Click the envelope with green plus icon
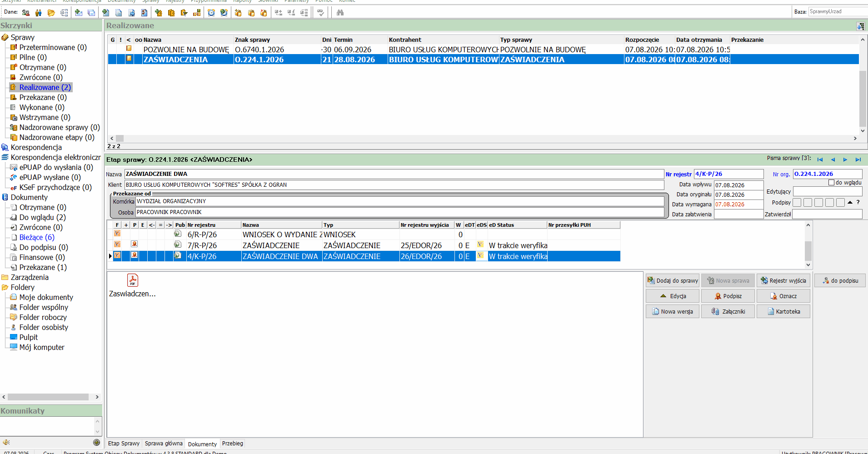 79,13
